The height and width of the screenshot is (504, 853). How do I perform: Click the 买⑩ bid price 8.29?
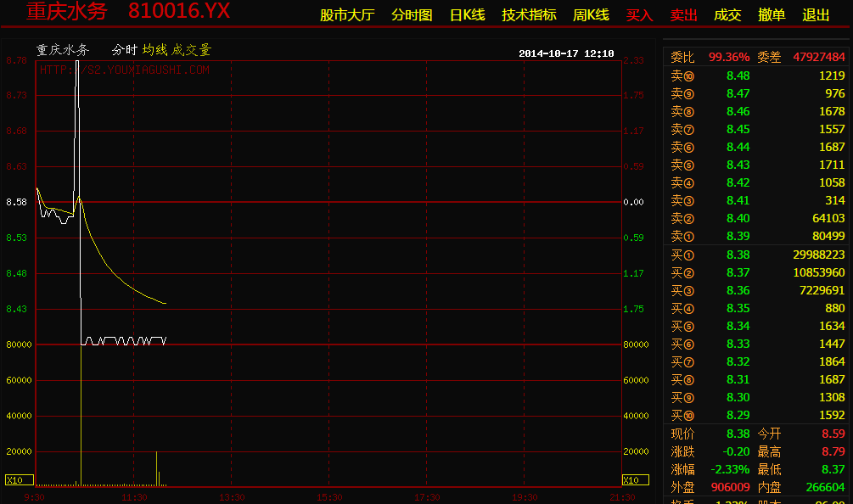738,415
